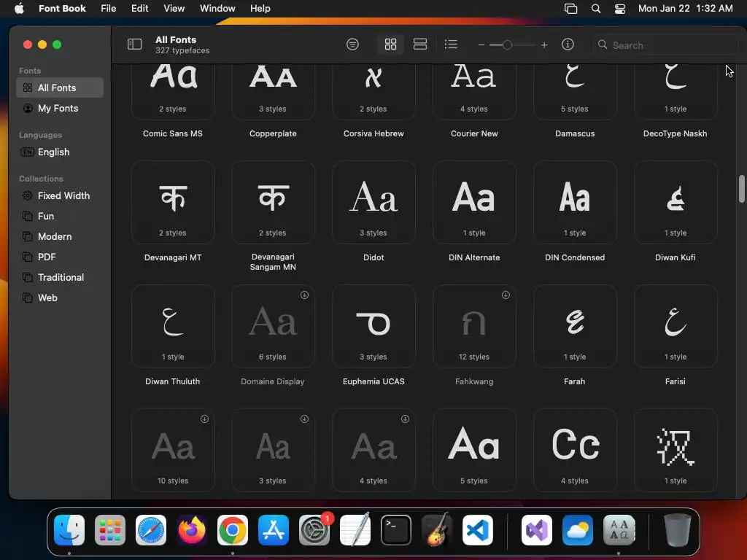Select Corsiva Hebrew font card
The image size is (747, 560).
(373, 92)
